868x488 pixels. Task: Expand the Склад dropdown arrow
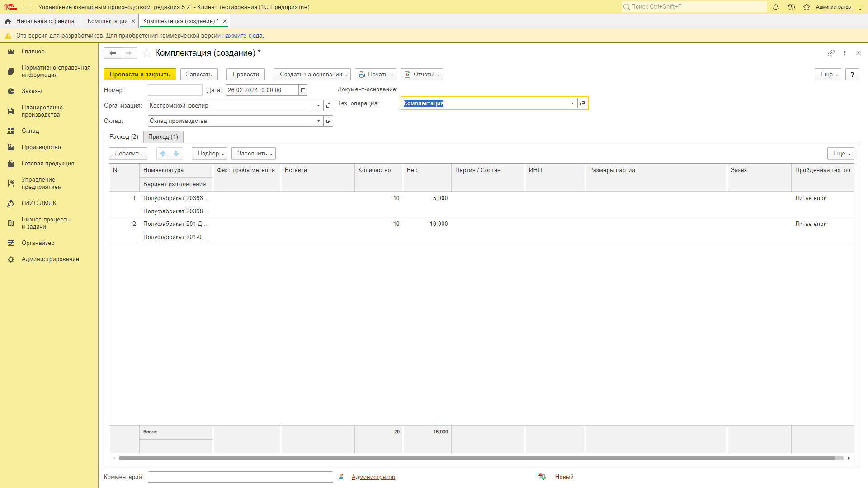(x=319, y=121)
